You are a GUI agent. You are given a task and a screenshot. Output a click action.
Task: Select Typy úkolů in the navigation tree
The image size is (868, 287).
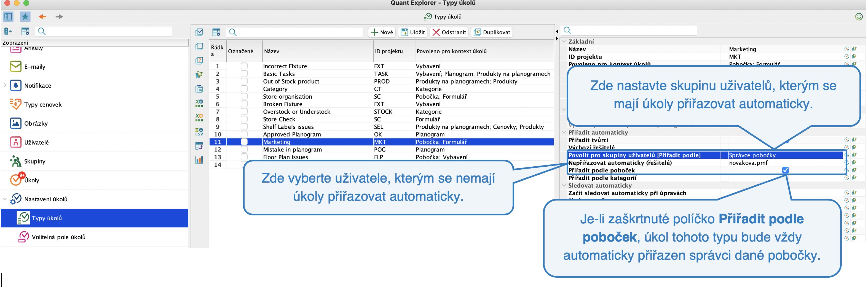pyautogui.click(x=94, y=218)
